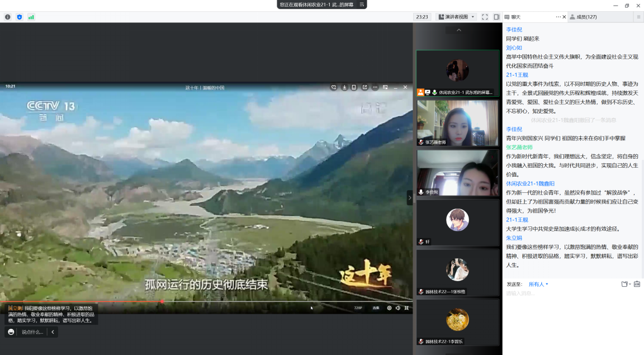Toggle fullscreen with the video fullscreen icon
The height and width of the screenshot is (355, 644).
tap(406, 307)
